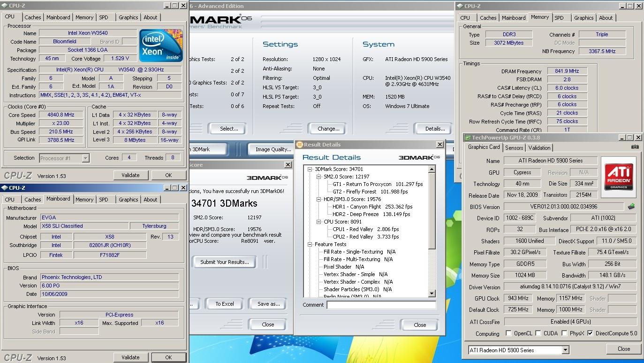
Task: Select the GT2 - Firefly Forest row
Action: point(370,192)
